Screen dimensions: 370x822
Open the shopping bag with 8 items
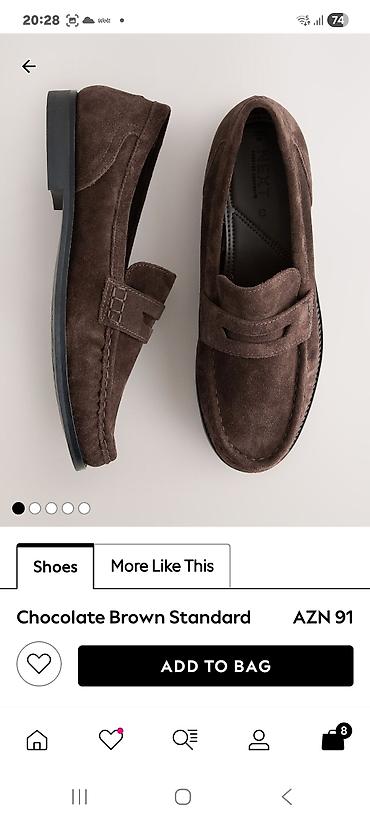(335, 738)
